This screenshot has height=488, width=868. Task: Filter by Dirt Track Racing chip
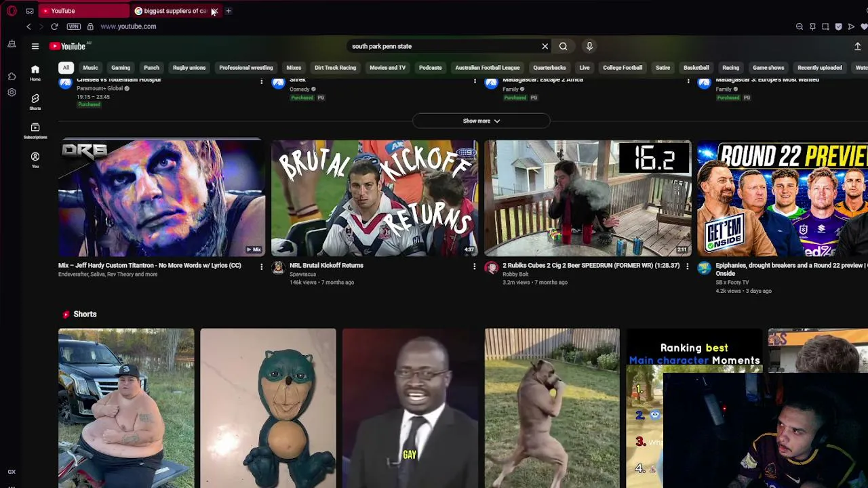tap(335, 68)
